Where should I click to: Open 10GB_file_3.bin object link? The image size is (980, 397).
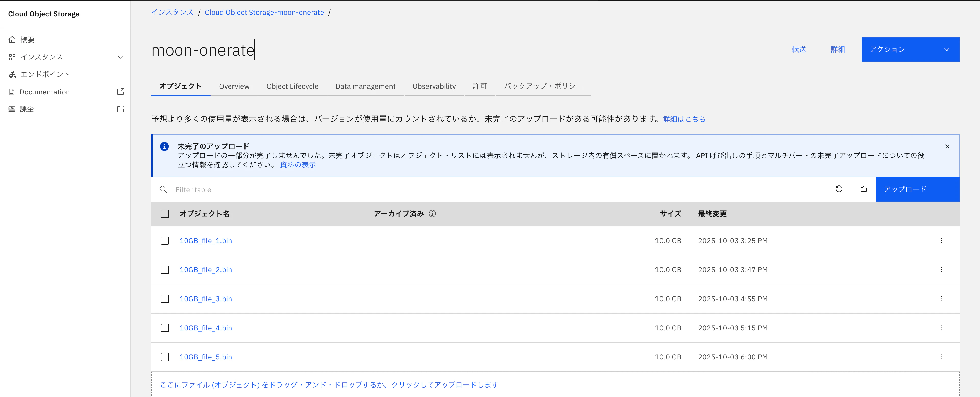point(206,299)
